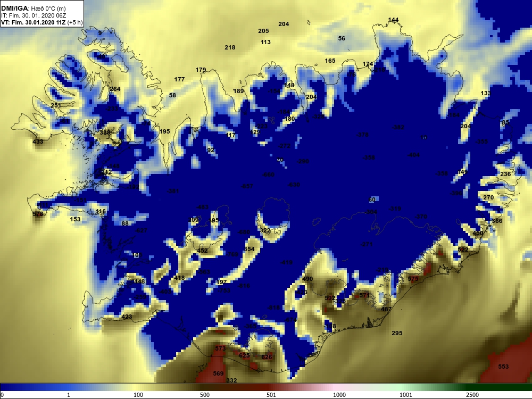The image size is (532, 399).
Task: Click the map value '113'
Action: click(x=265, y=42)
